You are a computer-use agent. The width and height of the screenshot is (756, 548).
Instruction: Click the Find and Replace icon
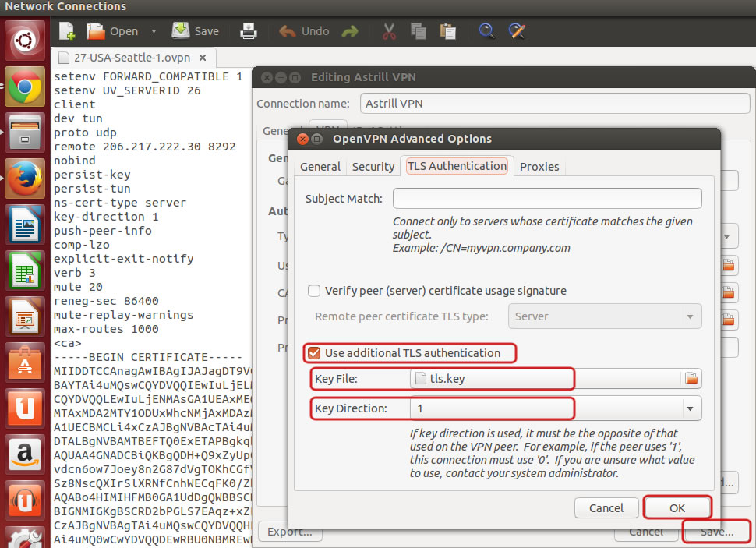point(517,31)
